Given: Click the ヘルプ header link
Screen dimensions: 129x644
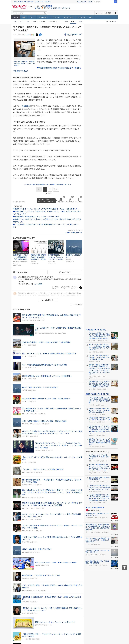Looking at the screenshot, I should point(90,2).
